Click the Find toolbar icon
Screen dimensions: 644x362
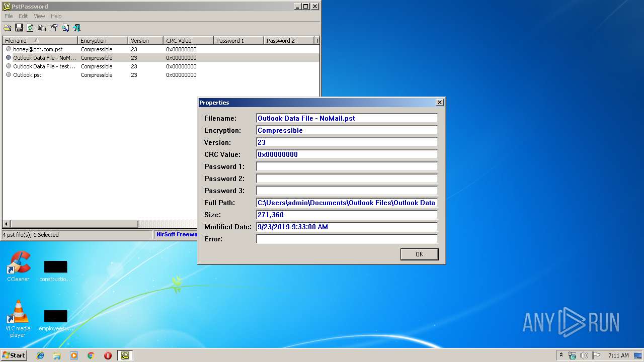(x=65, y=28)
